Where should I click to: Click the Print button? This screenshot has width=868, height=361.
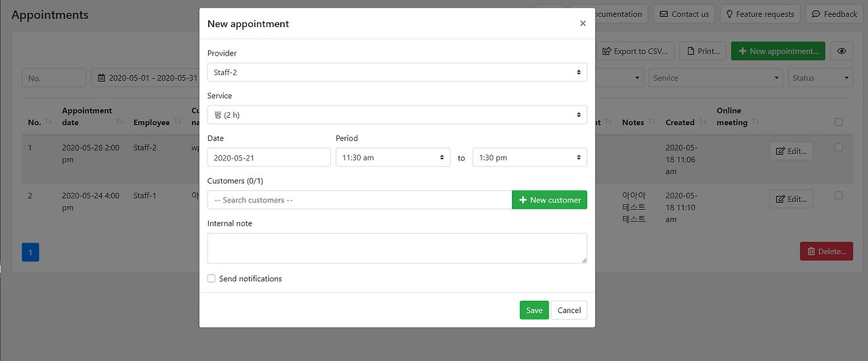point(703,51)
